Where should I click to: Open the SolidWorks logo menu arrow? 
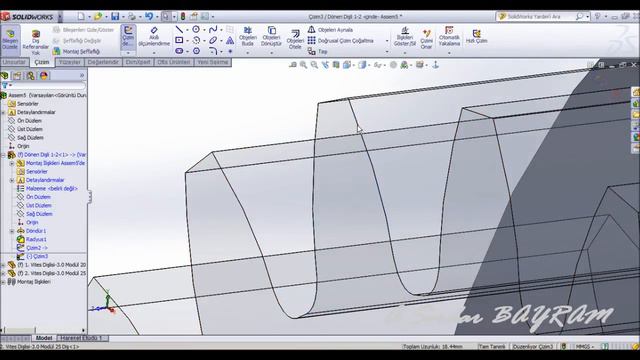[60, 17]
